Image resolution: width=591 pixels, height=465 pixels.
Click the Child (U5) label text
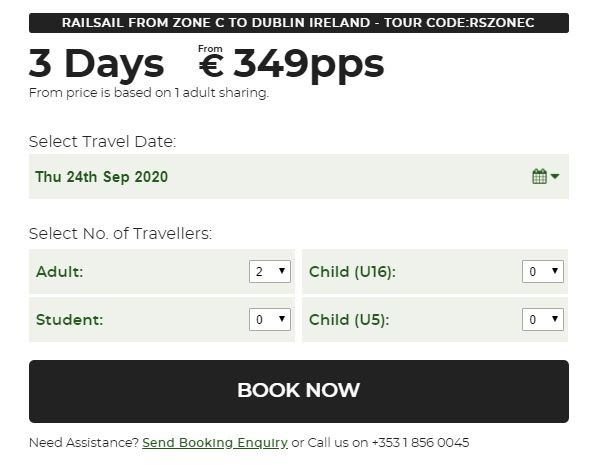pos(349,320)
